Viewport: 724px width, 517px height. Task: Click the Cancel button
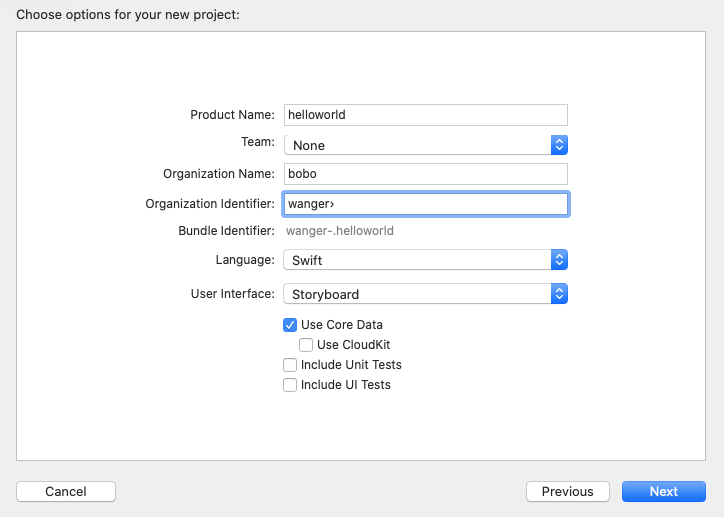(x=66, y=491)
